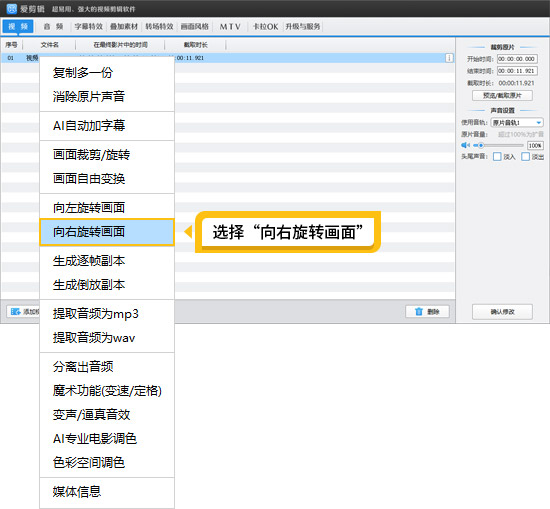This screenshot has height=509, width=550.
Task: Click the 预览/截取原片 button
Action: [x=502, y=95]
